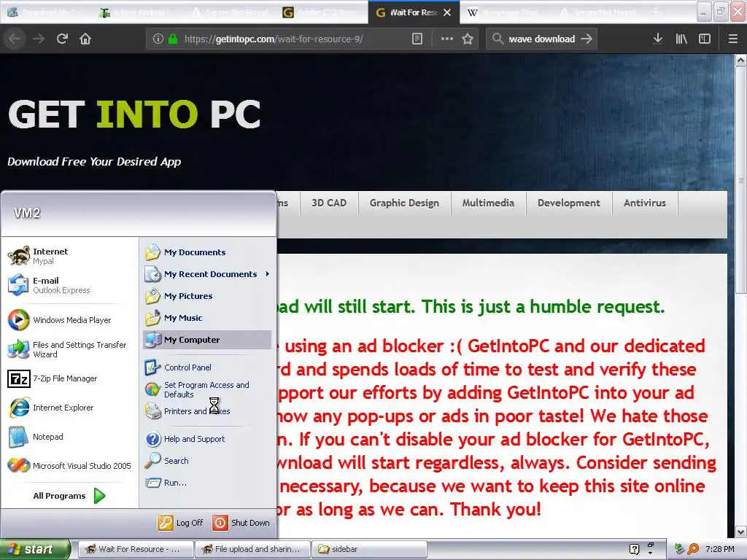Click the vertical scrollbar thumb
The image size is (747, 560).
[x=740, y=180]
